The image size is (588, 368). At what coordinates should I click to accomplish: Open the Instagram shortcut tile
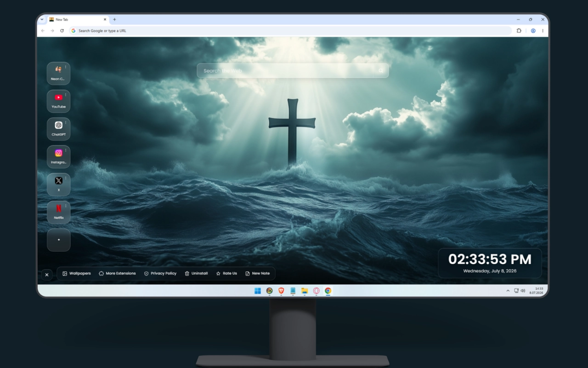pyautogui.click(x=58, y=157)
